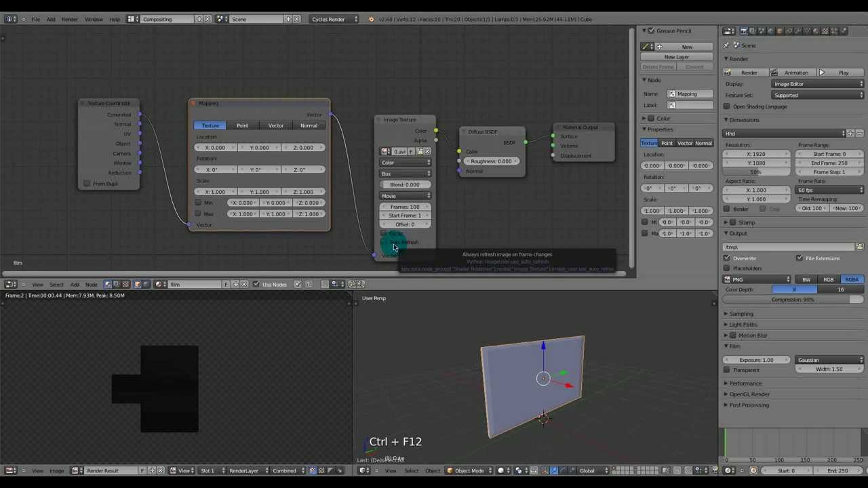Click the Animation render button
The height and width of the screenshot is (488, 868).
pos(793,73)
